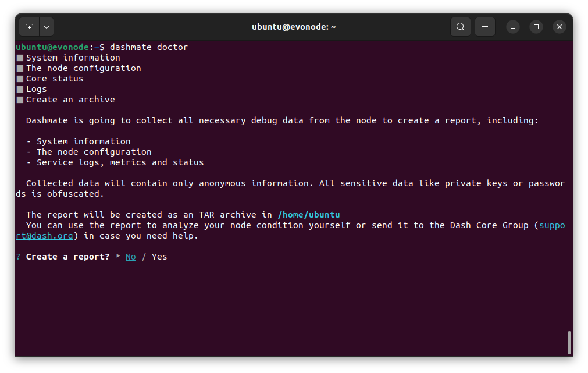Viewport: 588px width, 373px height.
Task: Click the dashmate doctor command text
Action: click(x=149, y=47)
